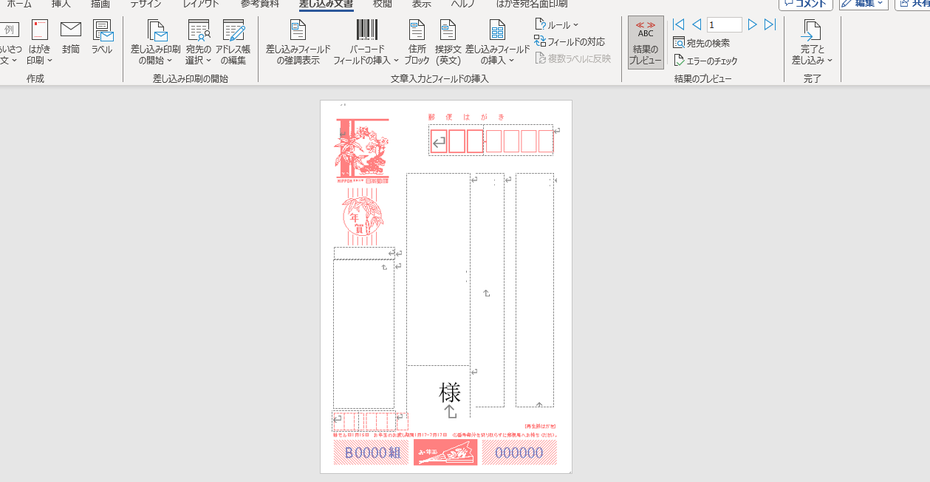Click アドレス帳の編集 edit recipient list

[x=233, y=43]
